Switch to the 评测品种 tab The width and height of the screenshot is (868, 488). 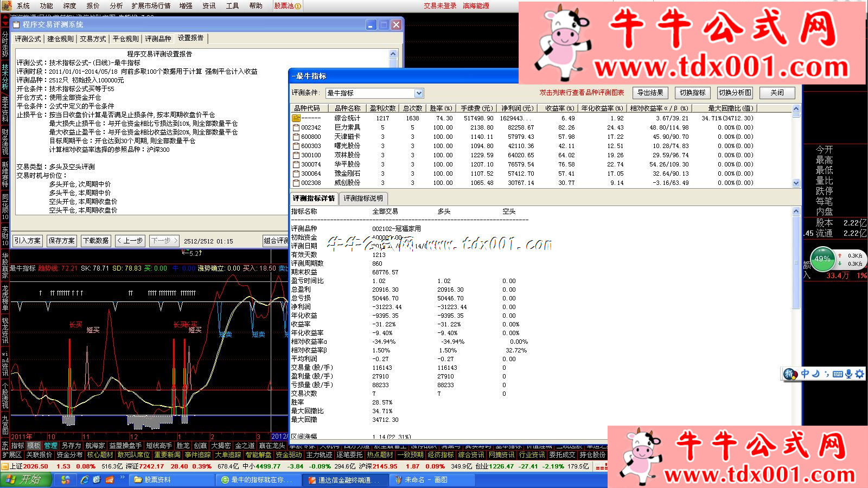click(x=158, y=39)
